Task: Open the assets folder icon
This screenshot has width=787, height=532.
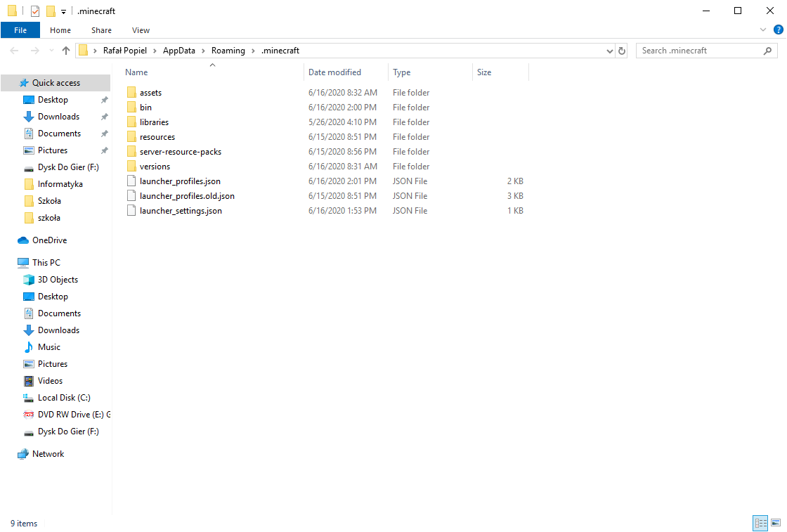Action: [x=131, y=92]
